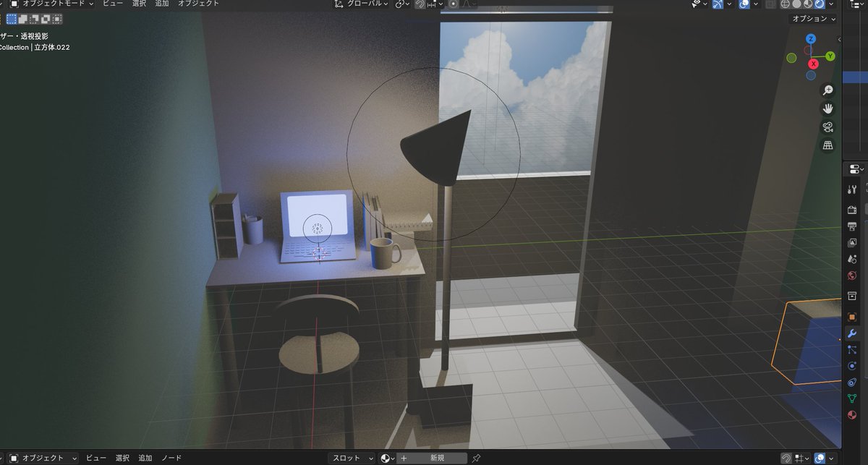
Task: Switch to material preview shading
Action: click(808, 4)
